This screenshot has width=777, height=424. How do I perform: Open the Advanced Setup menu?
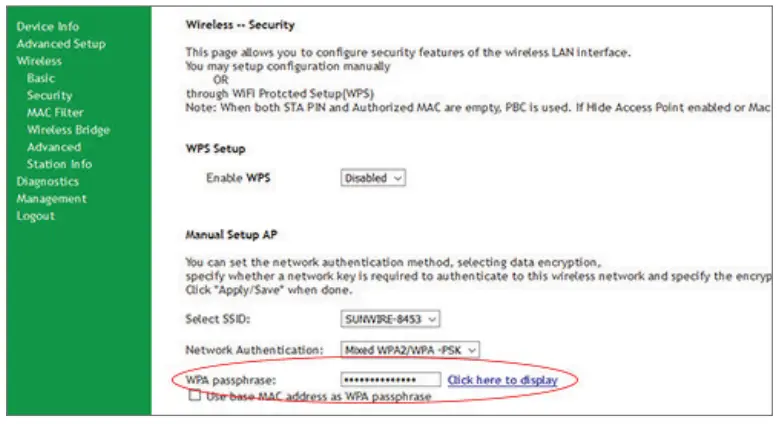61,43
